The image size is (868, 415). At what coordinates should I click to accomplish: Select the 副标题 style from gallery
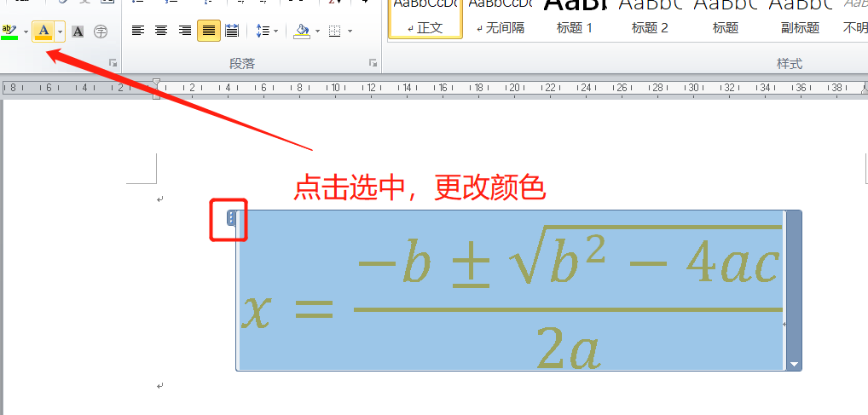tap(800, 19)
